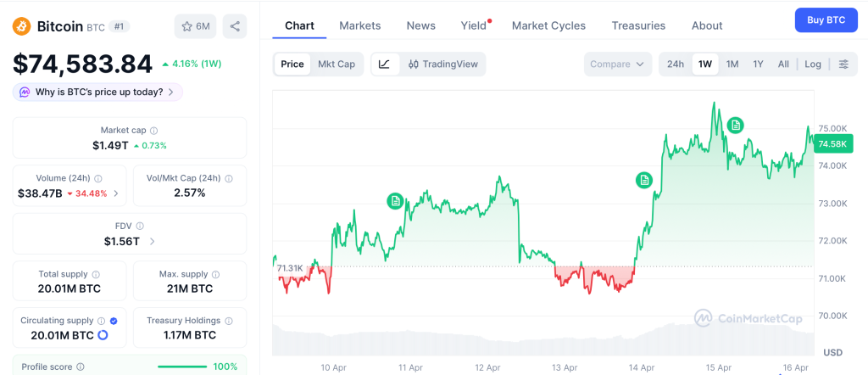Switch to Market Cycles tab
868x375 pixels.
click(x=548, y=25)
